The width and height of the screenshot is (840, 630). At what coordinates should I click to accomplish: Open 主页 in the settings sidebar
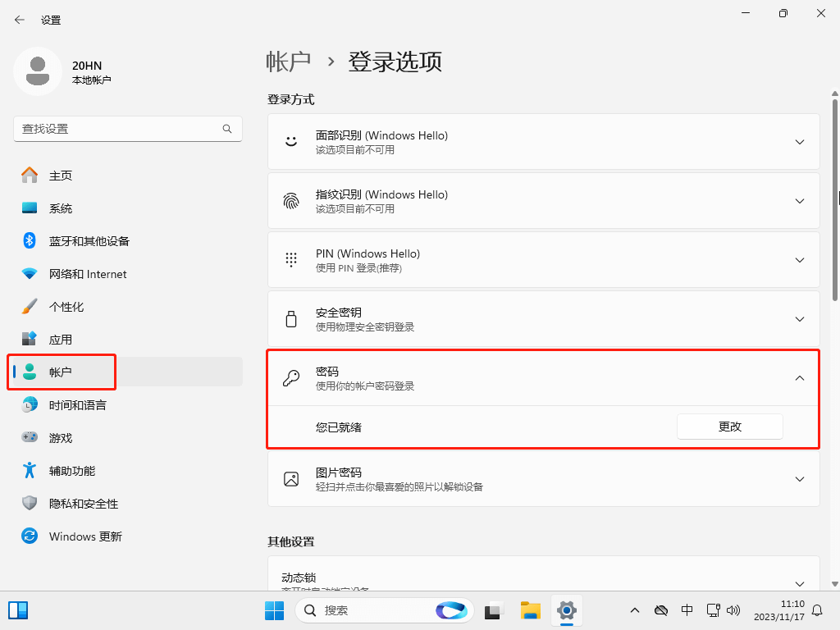click(x=127, y=176)
